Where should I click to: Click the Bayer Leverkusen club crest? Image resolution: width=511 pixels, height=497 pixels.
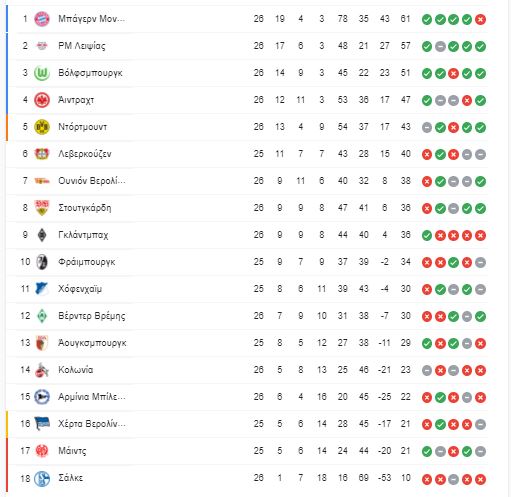(42, 154)
